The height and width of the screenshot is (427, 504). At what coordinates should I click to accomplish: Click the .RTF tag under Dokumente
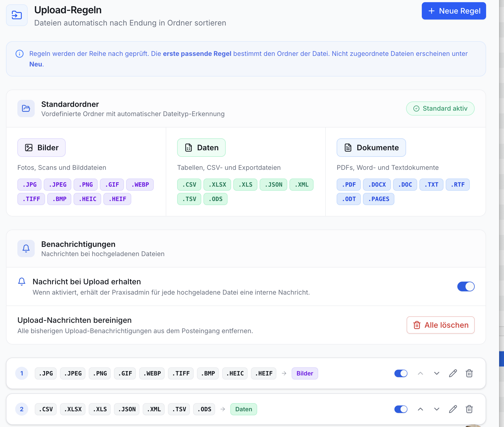tap(458, 184)
